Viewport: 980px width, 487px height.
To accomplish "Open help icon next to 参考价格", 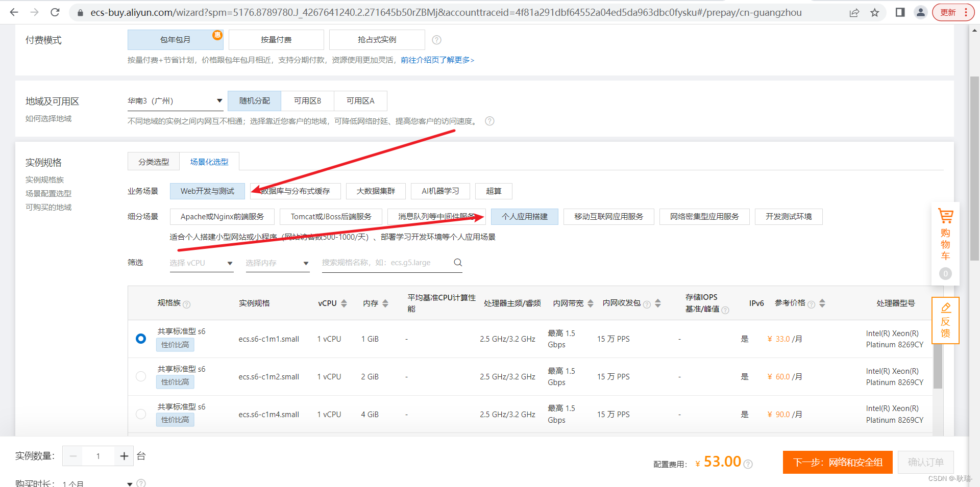I will coord(811,304).
